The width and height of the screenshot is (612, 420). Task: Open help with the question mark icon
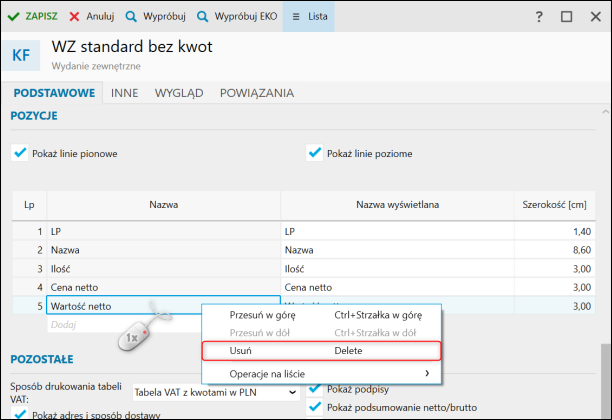(539, 17)
